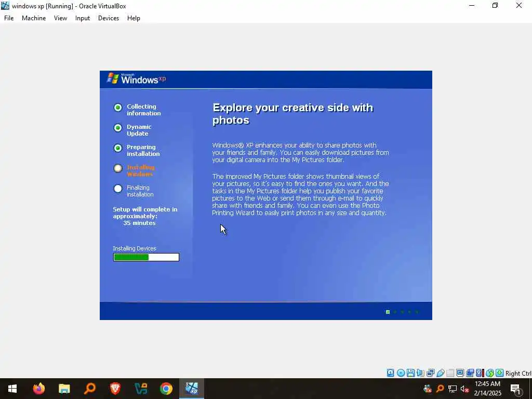The image size is (532, 399).
Task: Click the keyboard capture green arrow icon
Action: [499, 373]
